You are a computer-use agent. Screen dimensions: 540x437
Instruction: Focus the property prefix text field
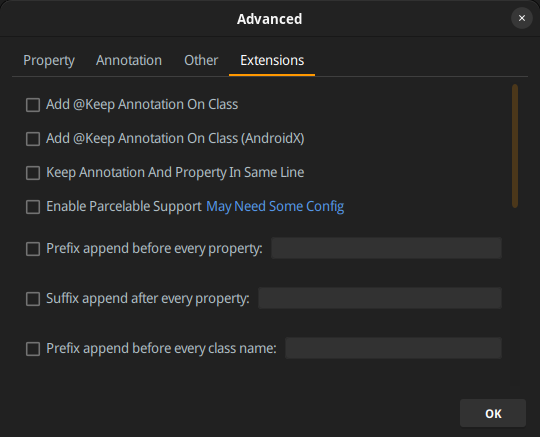pyautogui.click(x=386, y=248)
